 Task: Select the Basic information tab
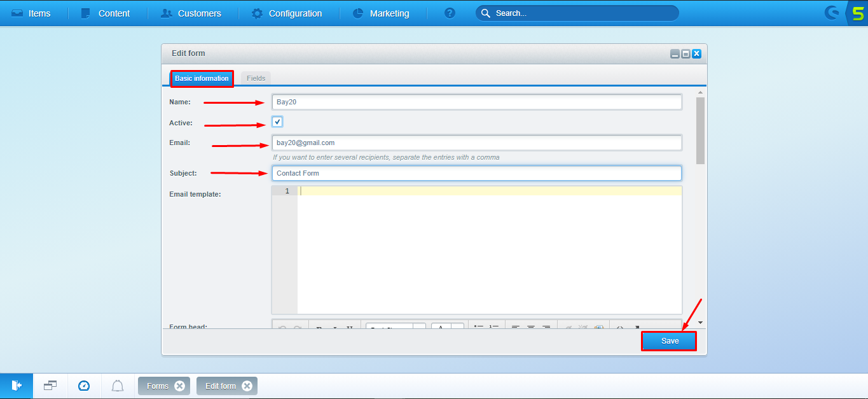[x=202, y=78]
